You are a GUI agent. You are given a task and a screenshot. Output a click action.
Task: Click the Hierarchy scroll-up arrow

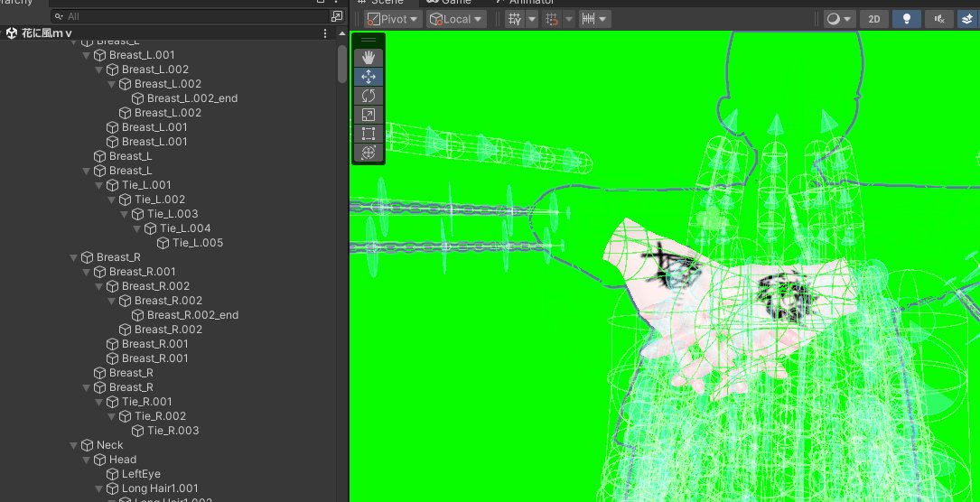(x=342, y=33)
